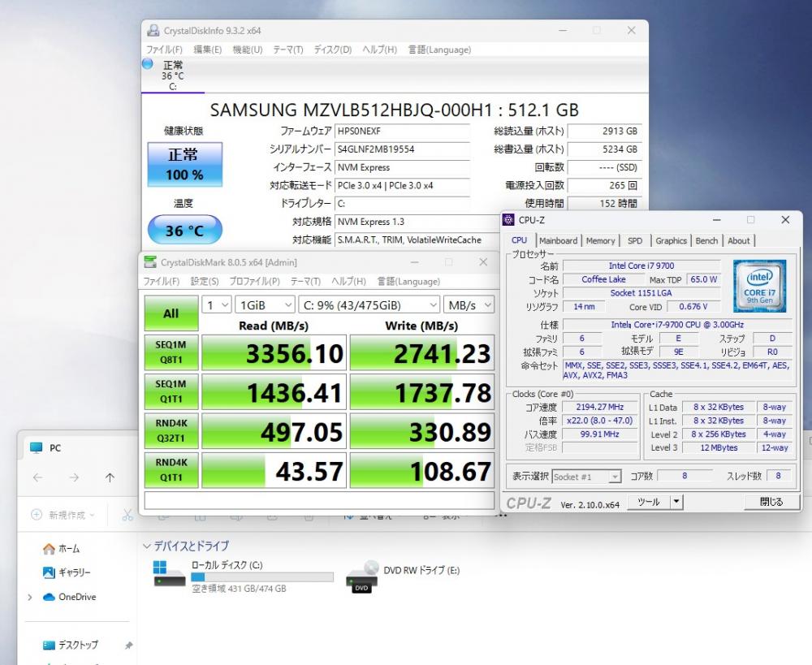Click the 3356.10 sequential read result
This screenshot has width=812, height=665.
pyautogui.click(x=274, y=352)
